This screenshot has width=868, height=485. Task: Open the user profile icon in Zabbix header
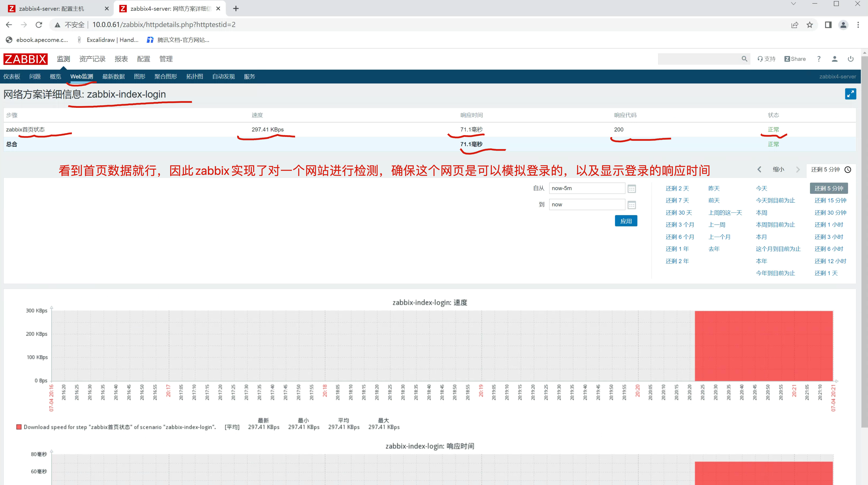tap(834, 59)
